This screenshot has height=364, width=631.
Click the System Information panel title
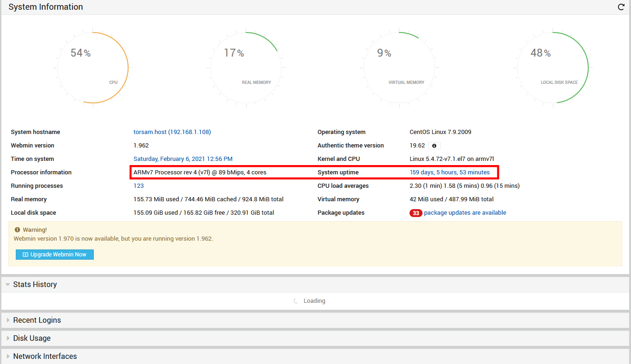click(x=46, y=7)
